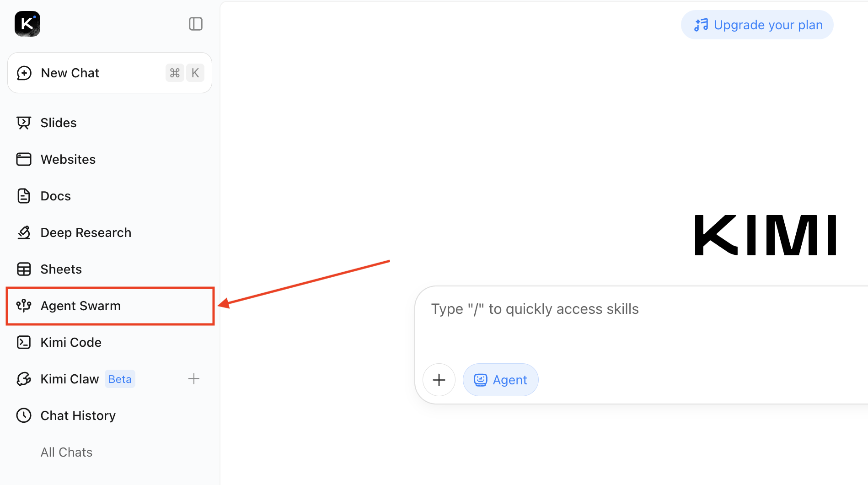Click the Agent Swarm icon
The width and height of the screenshot is (868, 485).
(x=24, y=306)
